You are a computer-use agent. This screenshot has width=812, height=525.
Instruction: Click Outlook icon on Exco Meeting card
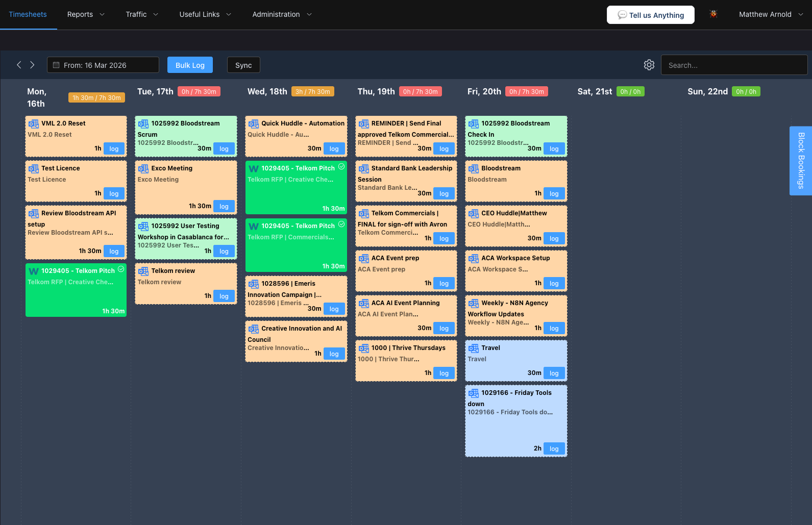(x=143, y=168)
